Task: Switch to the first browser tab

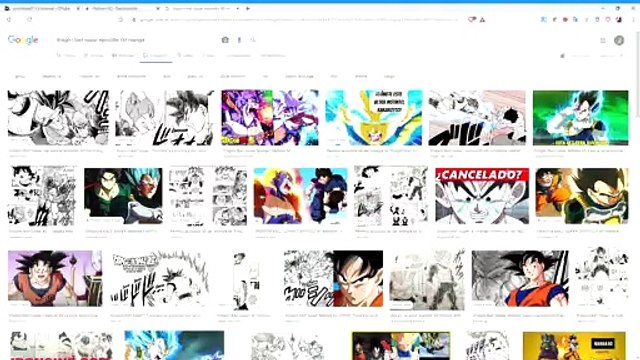Action: pyautogui.click(x=41, y=8)
